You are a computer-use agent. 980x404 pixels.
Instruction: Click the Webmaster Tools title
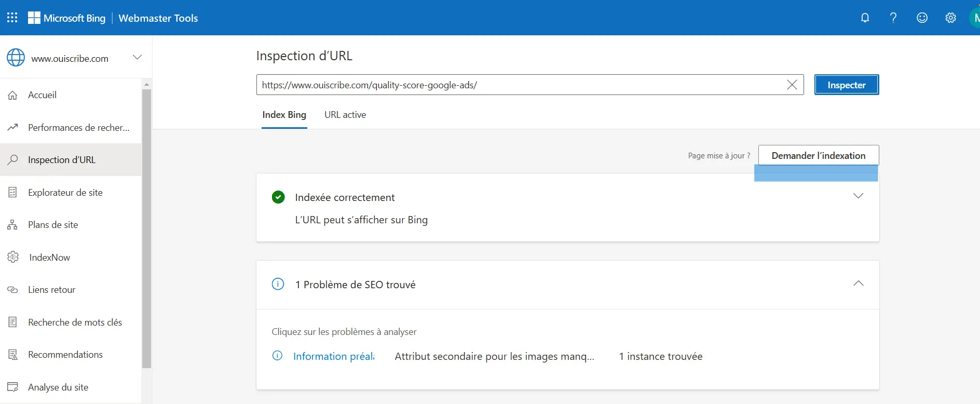click(158, 18)
